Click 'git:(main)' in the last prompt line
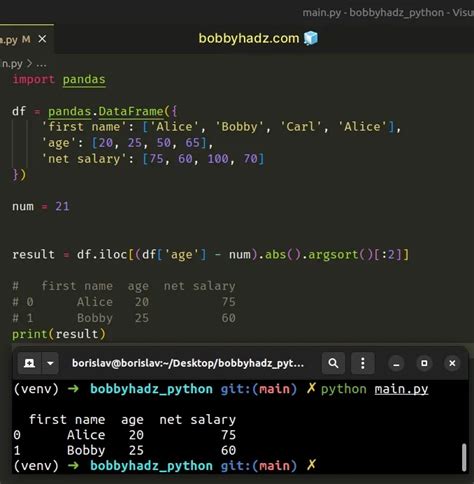This screenshot has height=484, width=474. tap(259, 466)
